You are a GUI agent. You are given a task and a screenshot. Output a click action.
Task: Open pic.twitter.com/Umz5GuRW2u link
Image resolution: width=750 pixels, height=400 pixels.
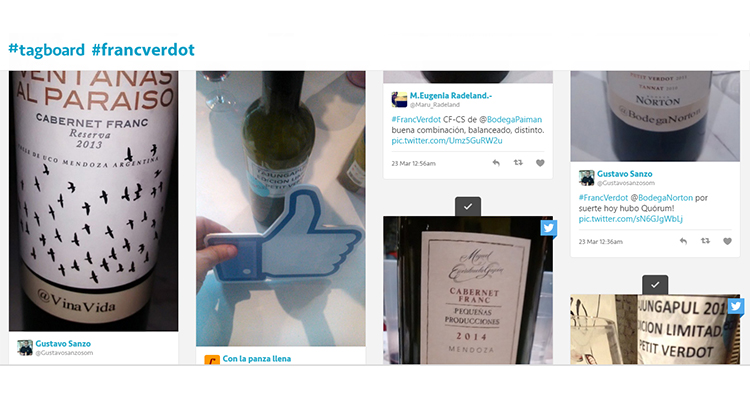pyautogui.click(x=447, y=141)
